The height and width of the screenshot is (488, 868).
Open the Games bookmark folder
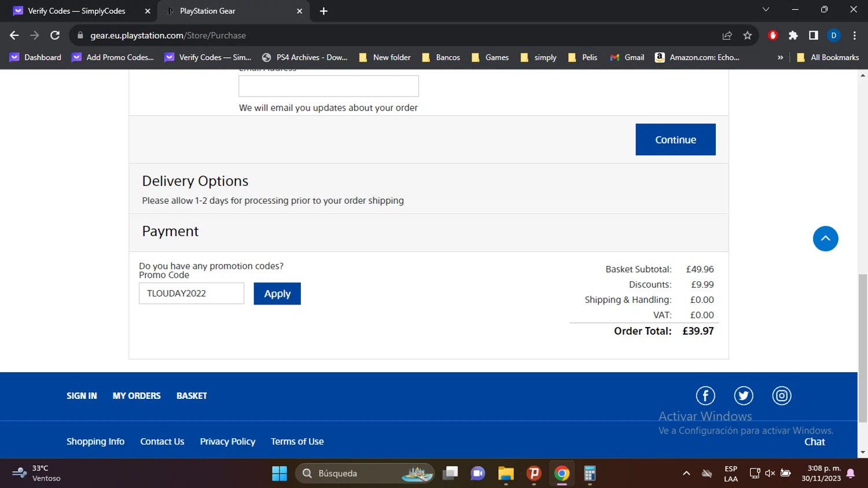[490, 57]
